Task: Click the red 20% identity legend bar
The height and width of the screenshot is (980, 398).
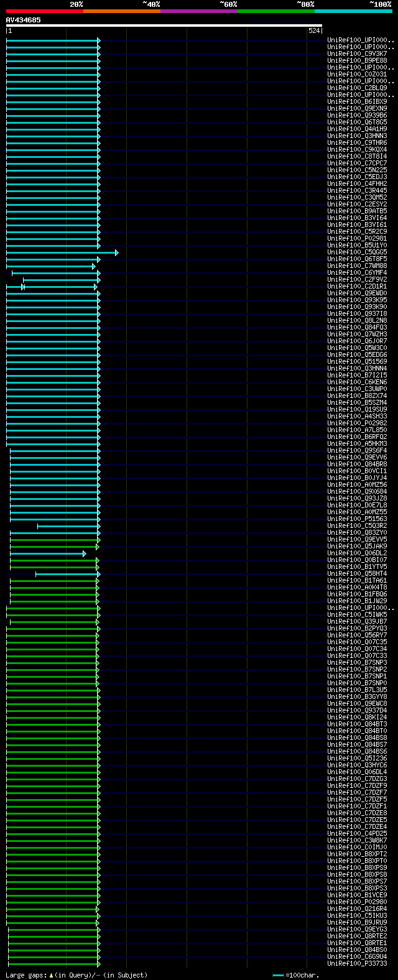Action: pos(44,11)
